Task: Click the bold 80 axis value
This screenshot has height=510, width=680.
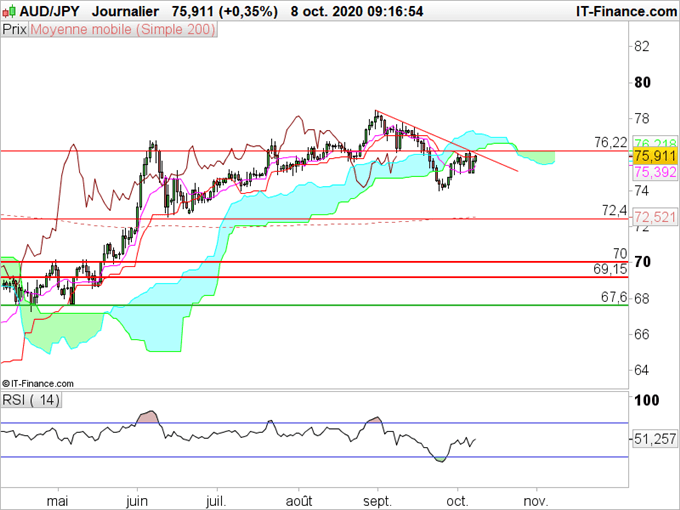Action: (642, 82)
